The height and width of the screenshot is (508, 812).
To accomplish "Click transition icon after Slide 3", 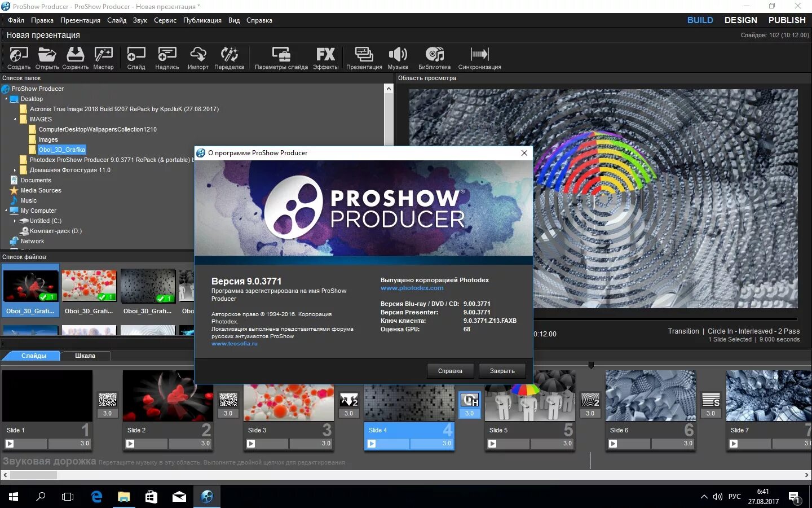I will [349, 400].
